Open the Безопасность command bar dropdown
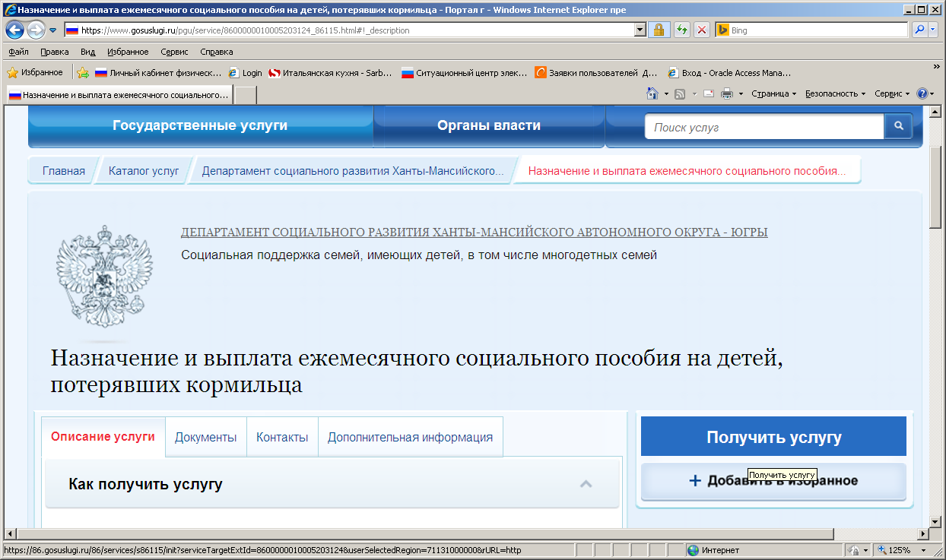This screenshot has width=946, height=560. pyautogui.click(x=835, y=94)
